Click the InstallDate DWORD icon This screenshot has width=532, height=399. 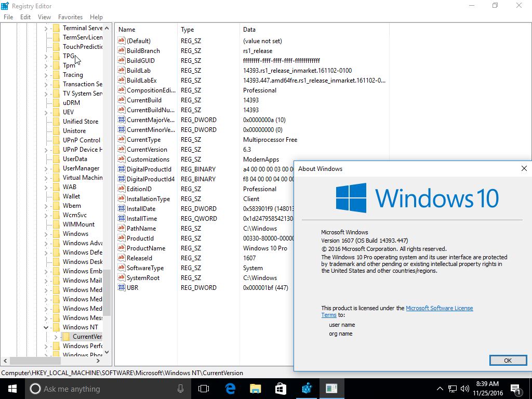click(x=122, y=209)
